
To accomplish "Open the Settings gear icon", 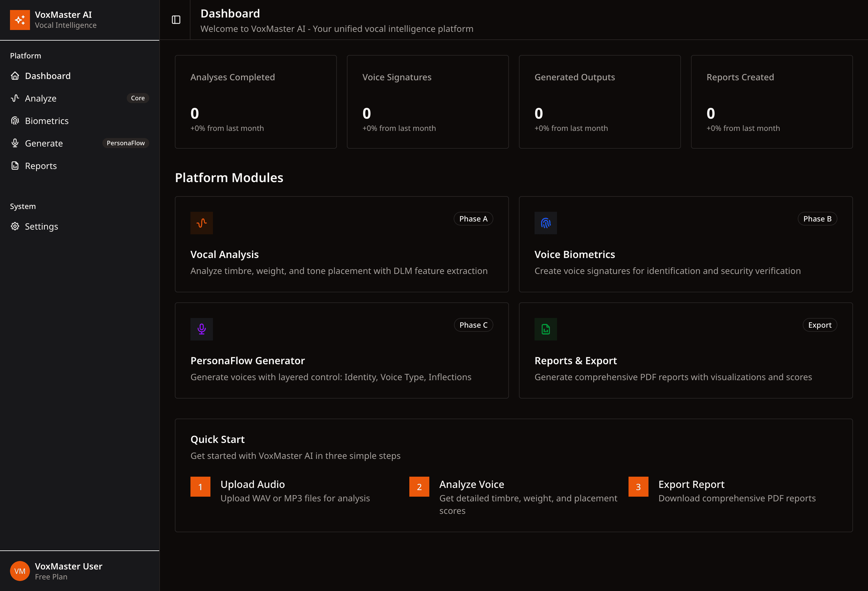I will coord(15,226).
